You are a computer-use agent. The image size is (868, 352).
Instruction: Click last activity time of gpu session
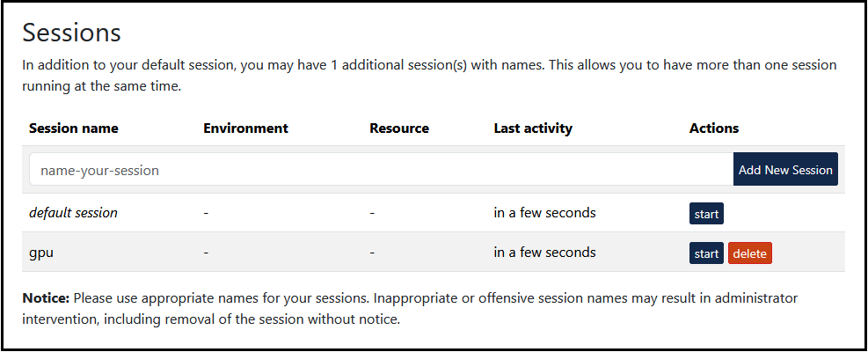click(x=544, y=253)
